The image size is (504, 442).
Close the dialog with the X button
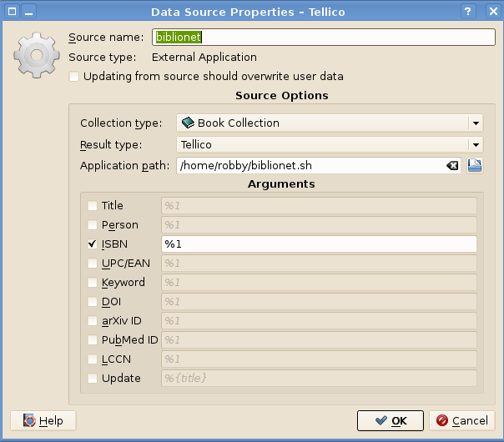pyautogui.click(x=493, y=12)
